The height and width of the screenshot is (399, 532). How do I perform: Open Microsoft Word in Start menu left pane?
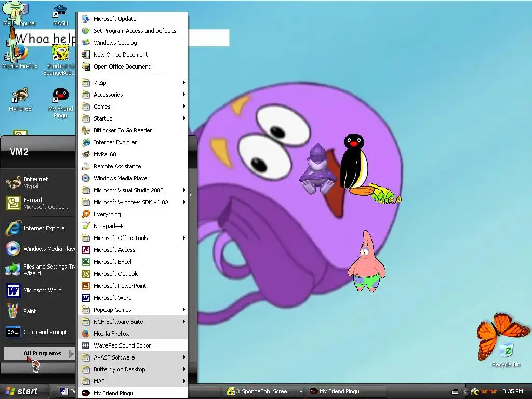(39, 290)
